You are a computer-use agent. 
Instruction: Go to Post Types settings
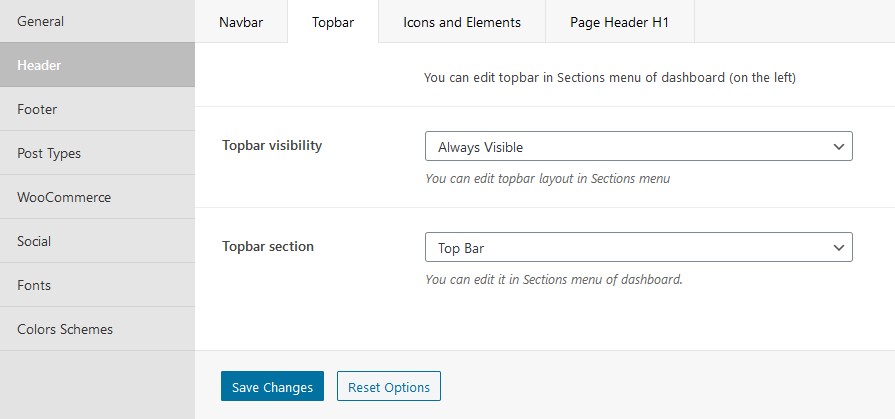click(x=97, y=153)
